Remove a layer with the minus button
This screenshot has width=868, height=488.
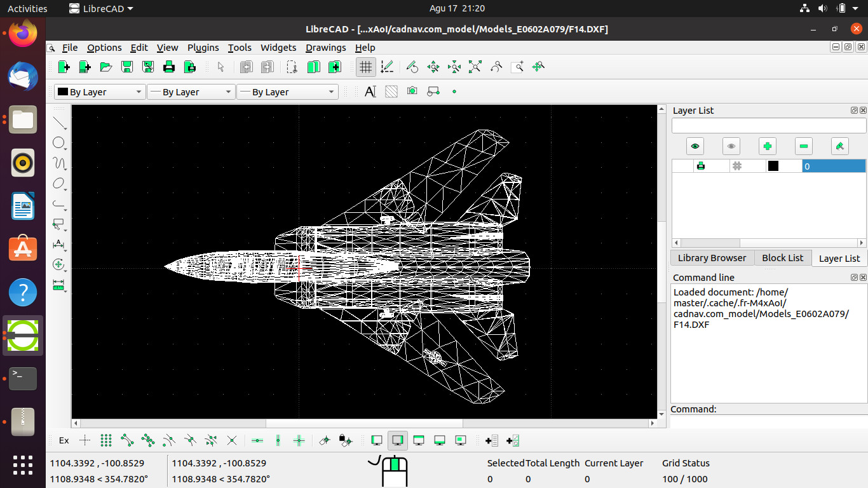(x=803, y=146)
